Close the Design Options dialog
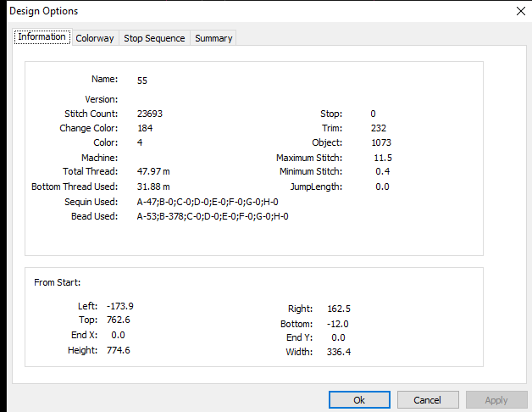This screenshot has width=532, height=412. tap(521, 11)
